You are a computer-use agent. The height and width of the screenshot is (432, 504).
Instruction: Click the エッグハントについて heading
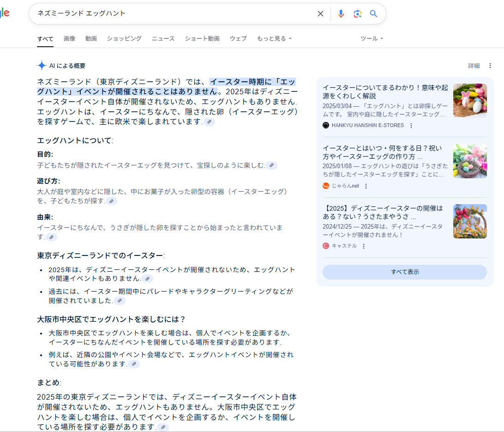point(75,140)
